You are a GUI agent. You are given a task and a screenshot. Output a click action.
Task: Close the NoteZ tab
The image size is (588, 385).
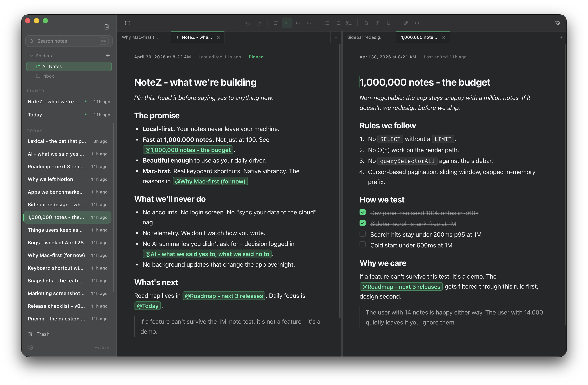click(x=218, y=37)
